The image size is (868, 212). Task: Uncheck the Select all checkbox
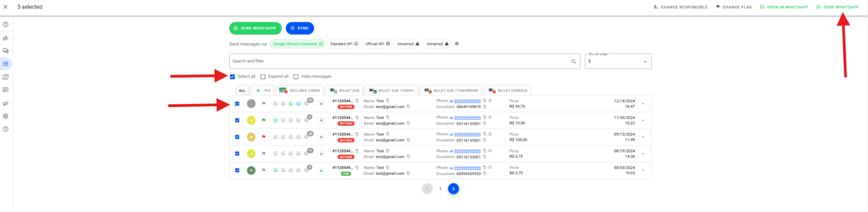pyautogui.click(x=233, y=77)
